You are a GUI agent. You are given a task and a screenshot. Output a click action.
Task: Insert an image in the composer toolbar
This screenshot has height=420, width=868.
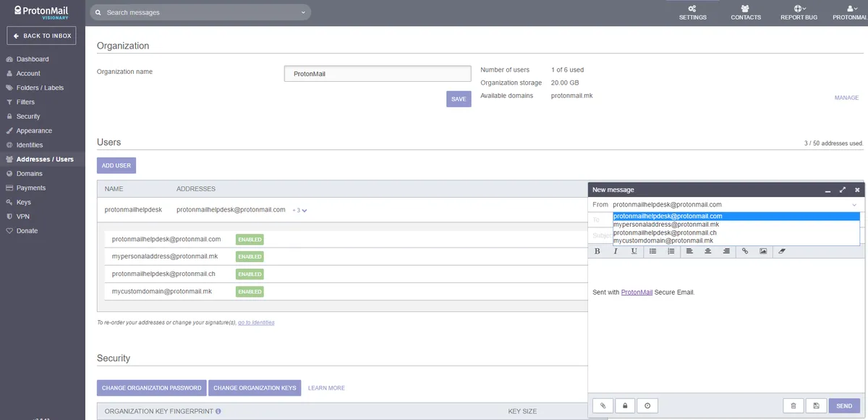tap(763, 251)
